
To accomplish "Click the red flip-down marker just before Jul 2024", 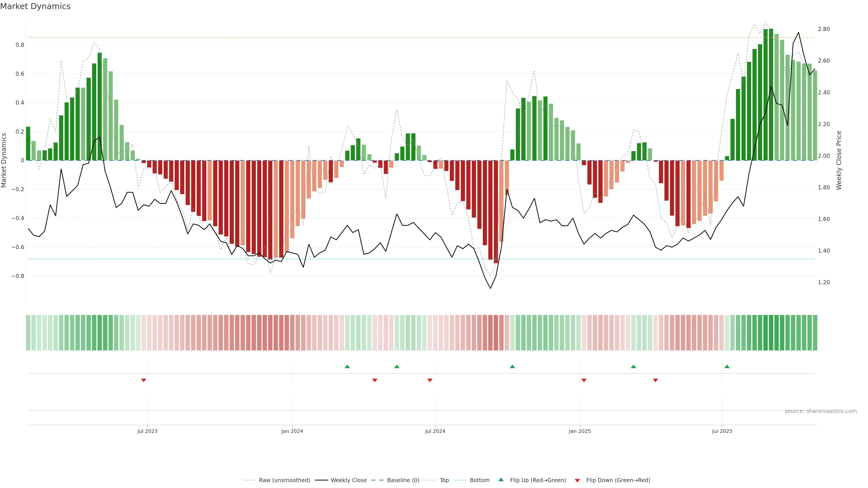I will pyautogui.click(x=430, y=380).
